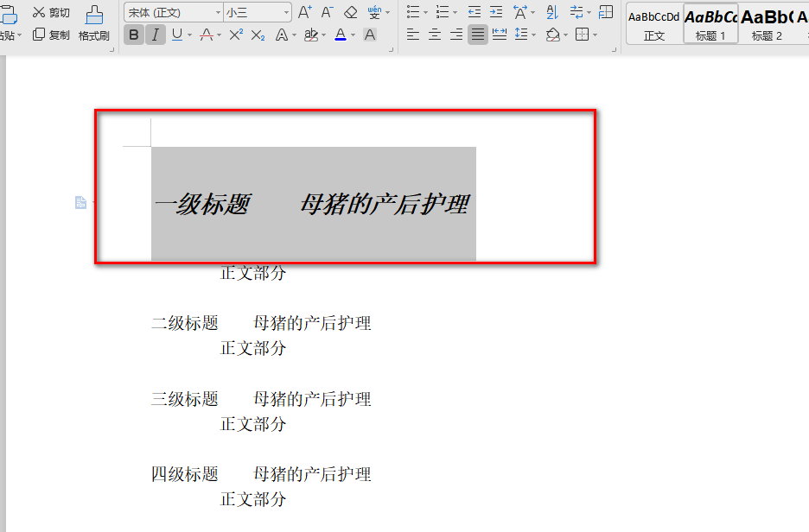Expand the phonetic guide dropdown arrow
The height and width of the screenshot is (532, 809).
(x=388, y=12)
